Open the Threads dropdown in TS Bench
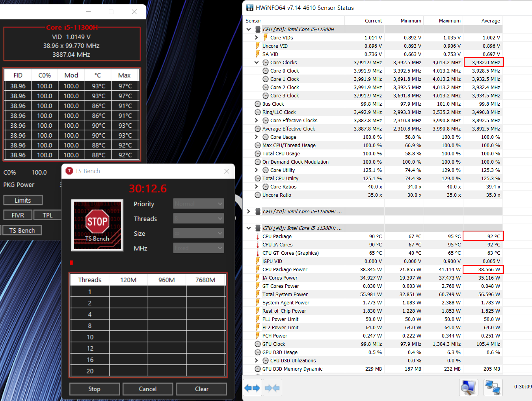The image size is (532, 401). [199, 218]
